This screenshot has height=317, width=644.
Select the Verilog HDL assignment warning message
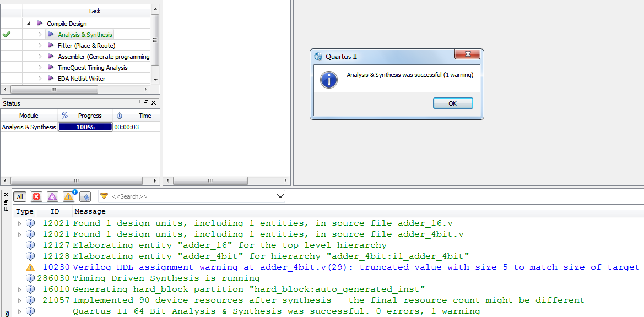(356, 267)
